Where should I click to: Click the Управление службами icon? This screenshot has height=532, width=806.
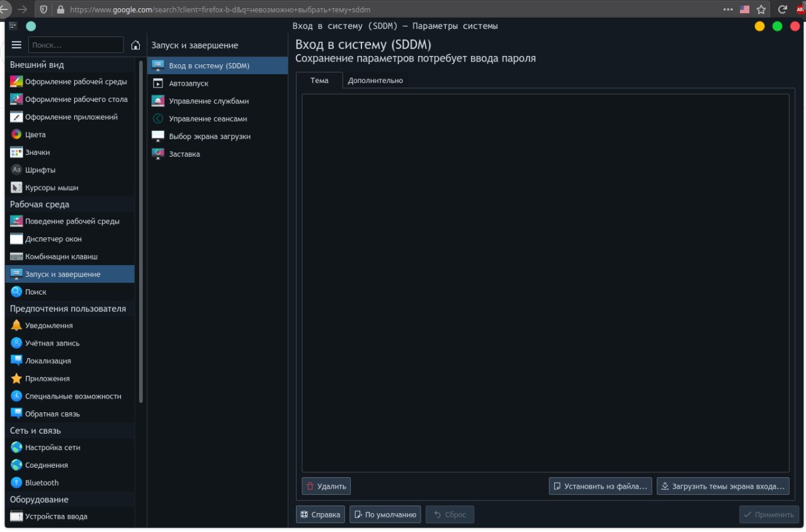pyautogui.click(x=158, y=101)
